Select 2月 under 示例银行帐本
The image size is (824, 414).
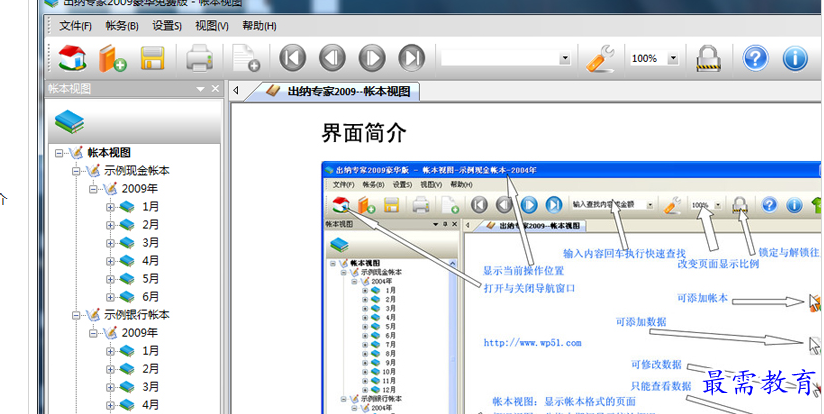(x=150, y=369)
